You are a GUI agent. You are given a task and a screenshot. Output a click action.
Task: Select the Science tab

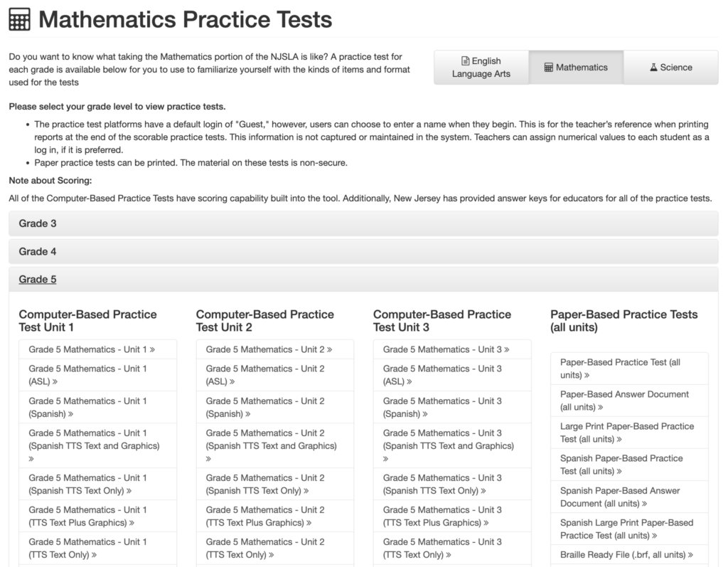coord(671,68)
